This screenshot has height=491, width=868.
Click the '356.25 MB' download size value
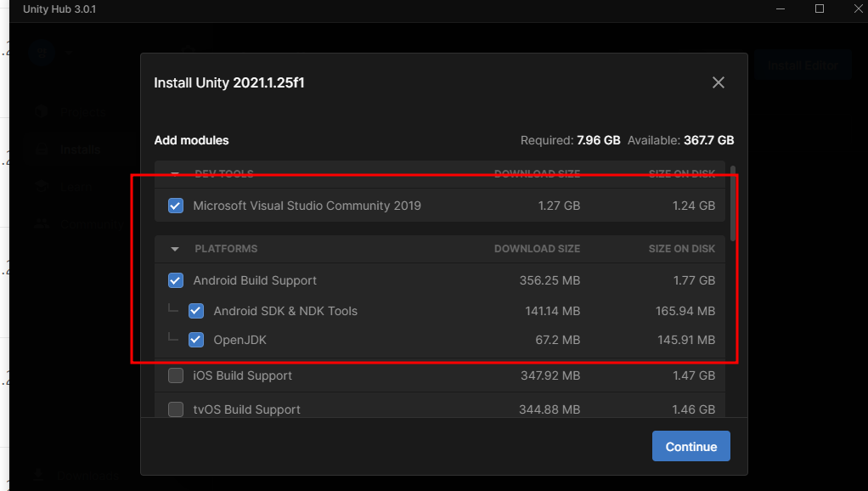pos(550,280)
